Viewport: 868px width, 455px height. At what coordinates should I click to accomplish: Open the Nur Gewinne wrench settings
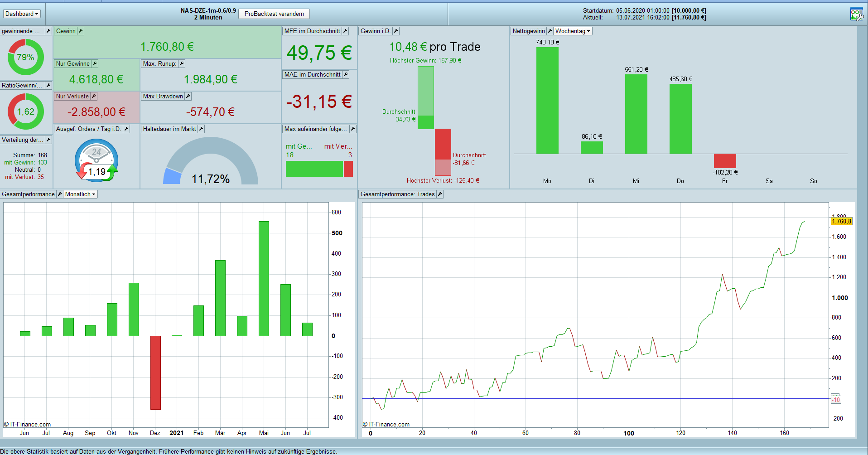click(95, 63)
